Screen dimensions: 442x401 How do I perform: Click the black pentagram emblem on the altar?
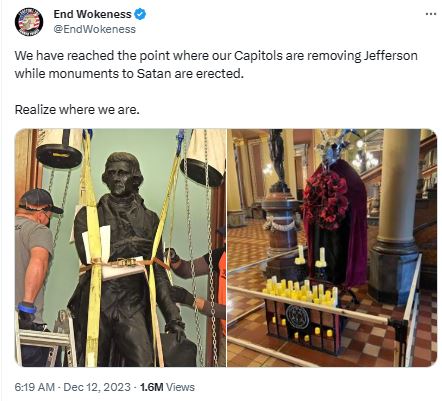tap(298, 317)
